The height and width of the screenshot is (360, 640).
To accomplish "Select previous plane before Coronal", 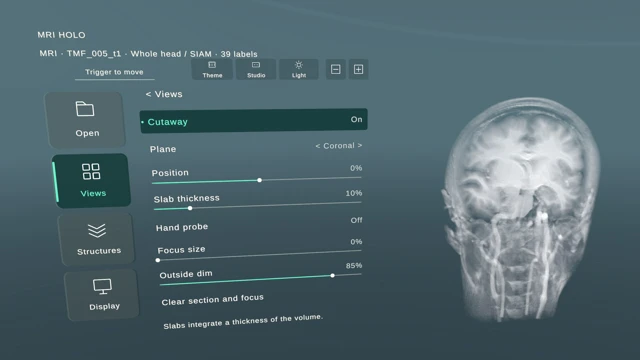I will [318, 146].
